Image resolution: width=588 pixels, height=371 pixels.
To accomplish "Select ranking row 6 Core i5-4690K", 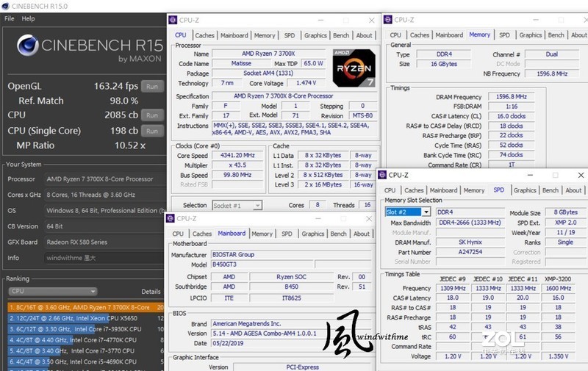I will [85, 361].
